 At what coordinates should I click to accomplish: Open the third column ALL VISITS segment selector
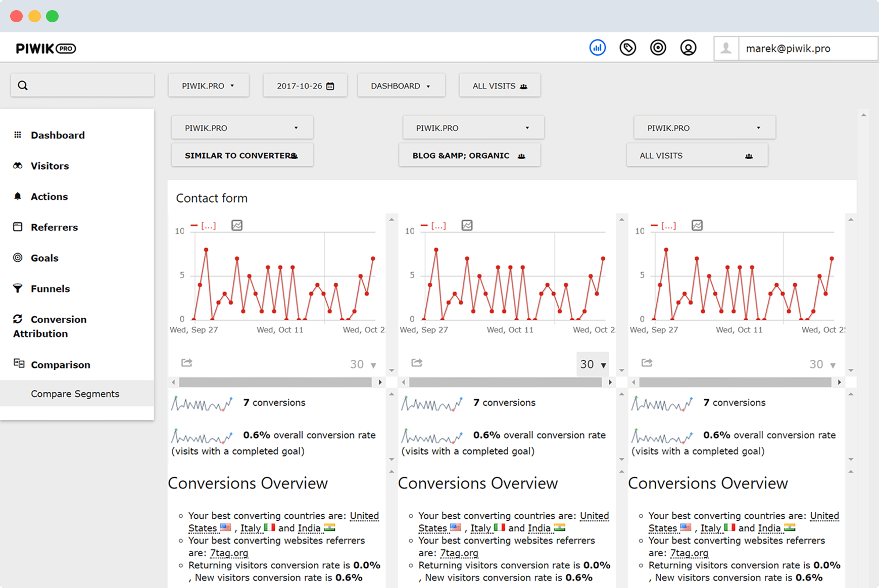[x=697, y=155]
